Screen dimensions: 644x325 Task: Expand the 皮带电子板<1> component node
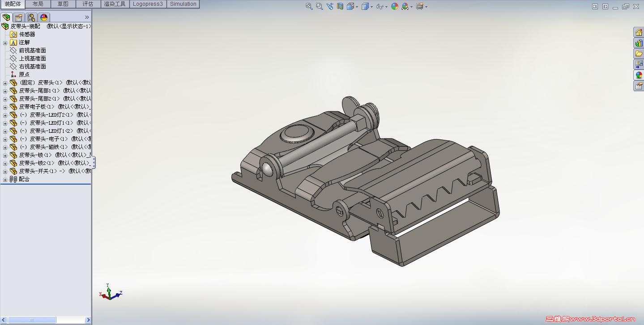5,107
